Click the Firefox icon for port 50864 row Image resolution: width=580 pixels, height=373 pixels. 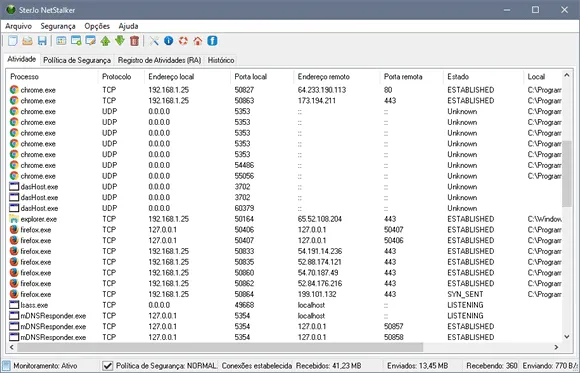pos(14,294)
